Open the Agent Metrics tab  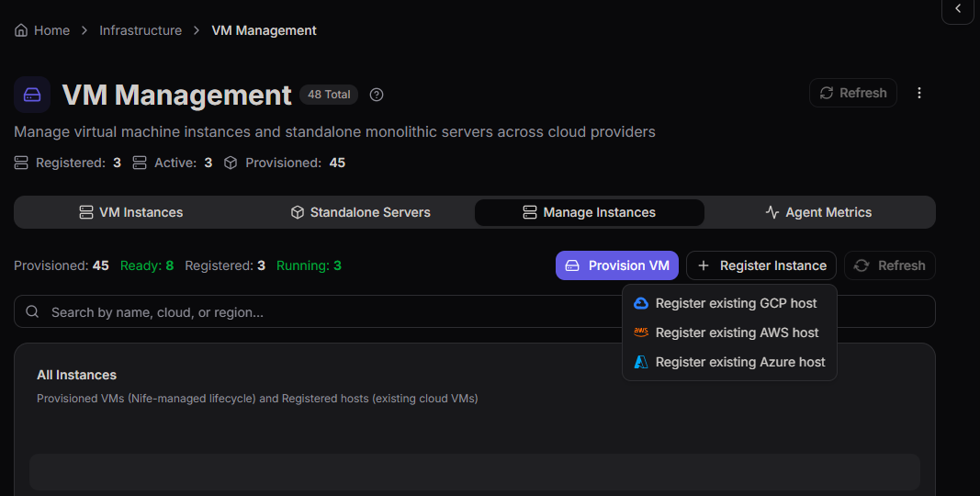click(818, 212)
